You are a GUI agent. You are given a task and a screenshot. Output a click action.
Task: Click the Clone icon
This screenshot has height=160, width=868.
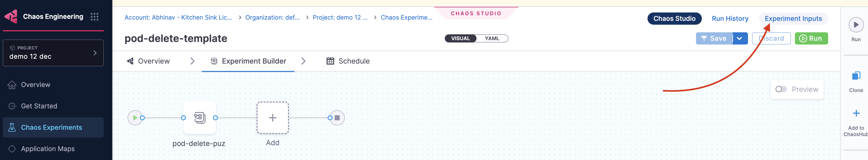click(856, 76)
